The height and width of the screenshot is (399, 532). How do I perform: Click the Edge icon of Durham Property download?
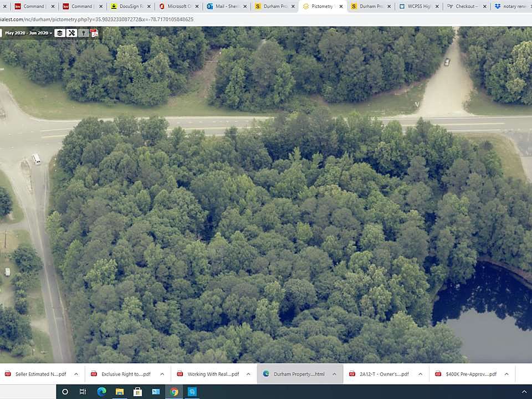tap(266, 374)
